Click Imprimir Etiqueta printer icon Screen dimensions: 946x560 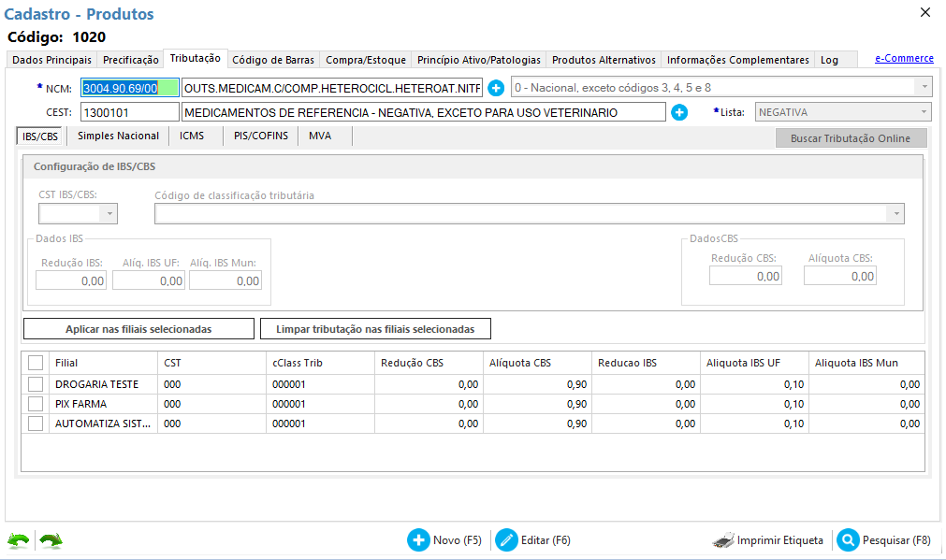(723, 540)
